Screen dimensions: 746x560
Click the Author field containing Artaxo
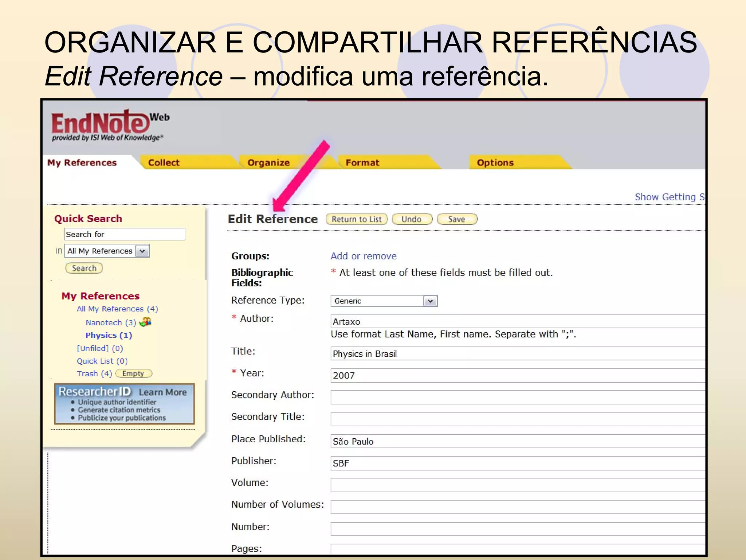[x=518, y=322]
